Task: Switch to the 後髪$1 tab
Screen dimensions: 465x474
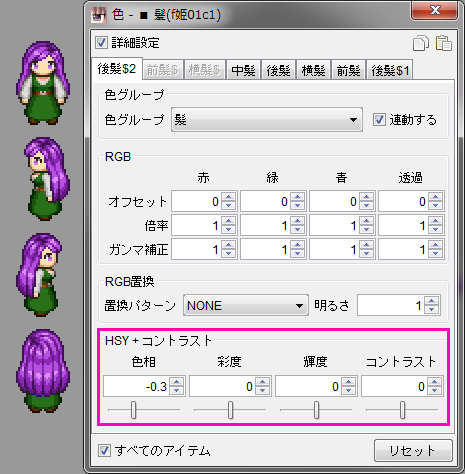Action: 390,70
